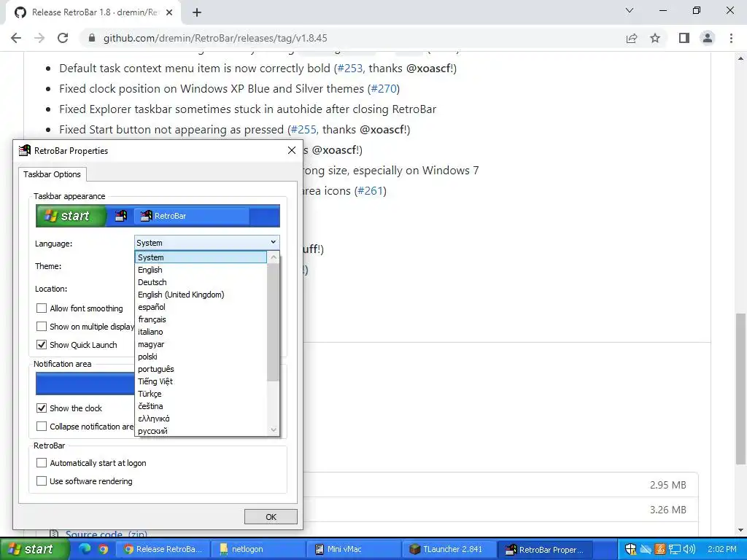
Task: Open issue link #253
Action: [349, 68]
